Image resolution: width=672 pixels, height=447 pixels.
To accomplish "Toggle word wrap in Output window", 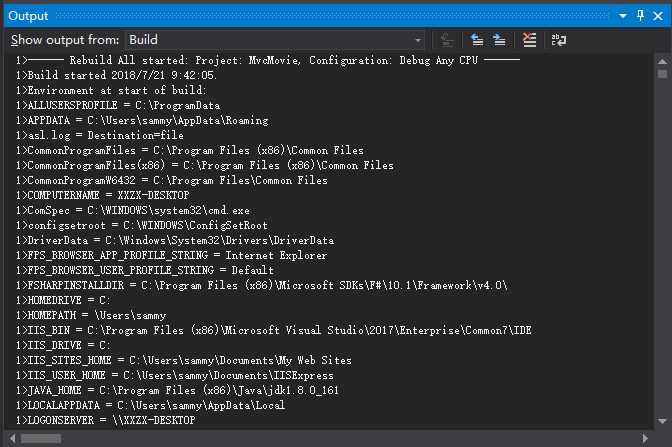I will 558,40.
